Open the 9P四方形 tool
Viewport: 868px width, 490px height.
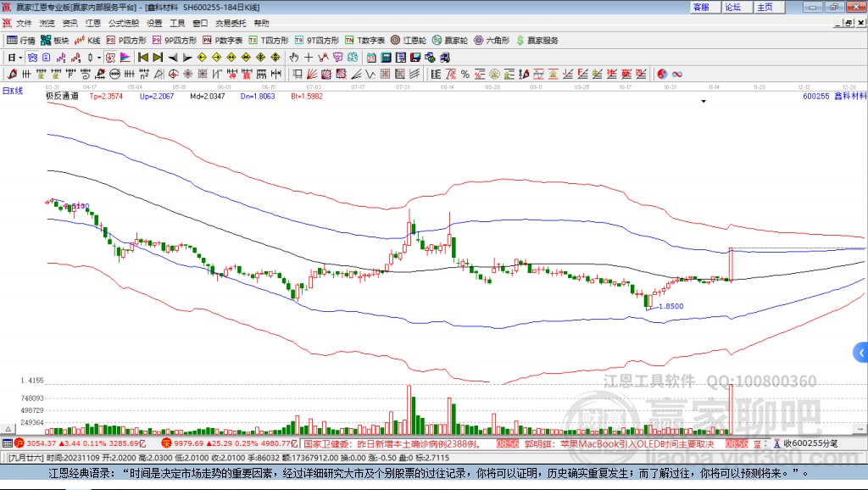(x=175, y=41)
